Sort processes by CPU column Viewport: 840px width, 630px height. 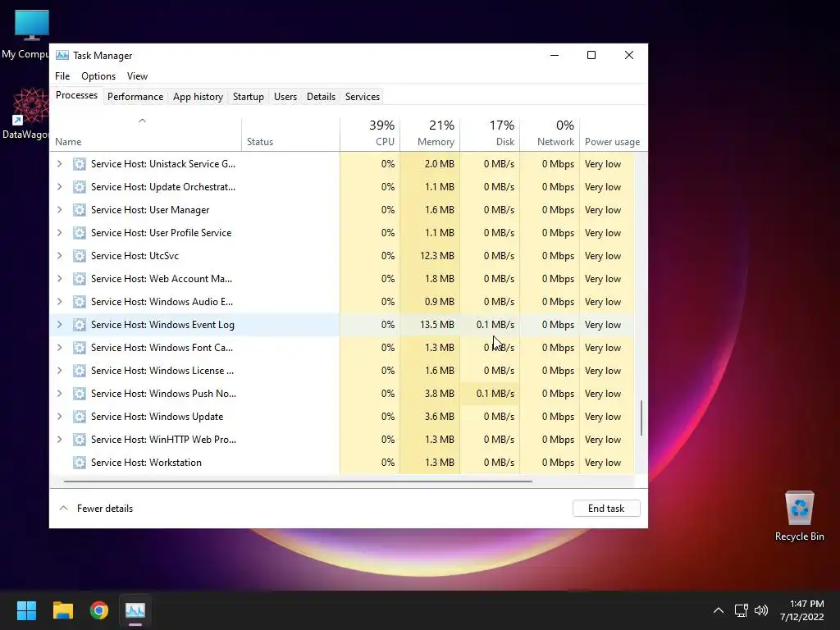(x=370, y=134)
